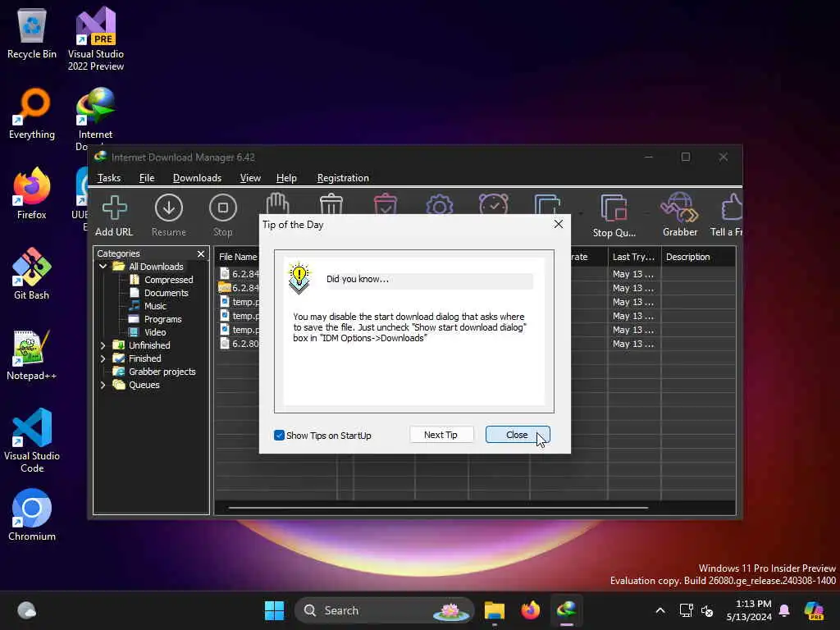Select the Compressed category
Screen dimensions: 840x630
(x=169, y=280)
